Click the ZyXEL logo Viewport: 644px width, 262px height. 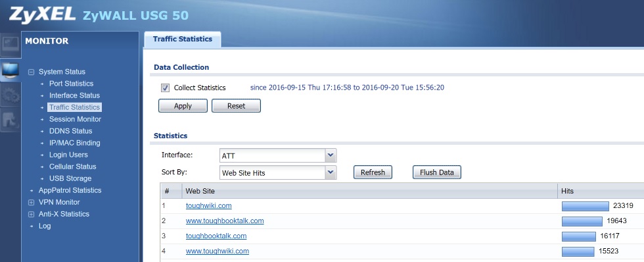[42, 14]
